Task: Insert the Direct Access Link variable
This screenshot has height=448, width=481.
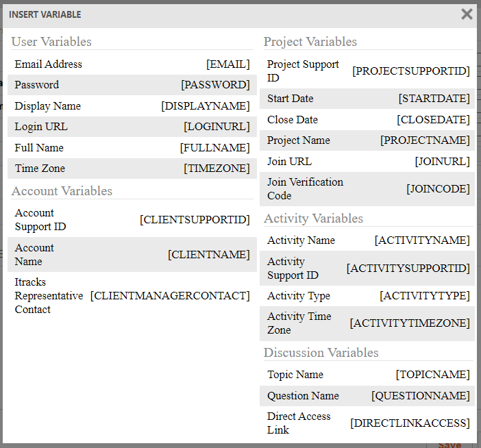Action: pyautogui.click(x=367, y=423)
